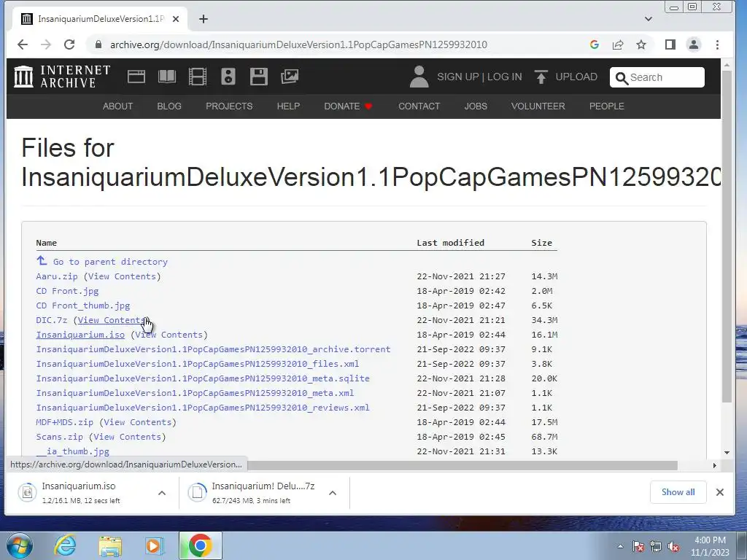This screenshot has width=747, height=560.
Task: Open Windows Explorer from taskbar
Action: click(x=110, y=545)
